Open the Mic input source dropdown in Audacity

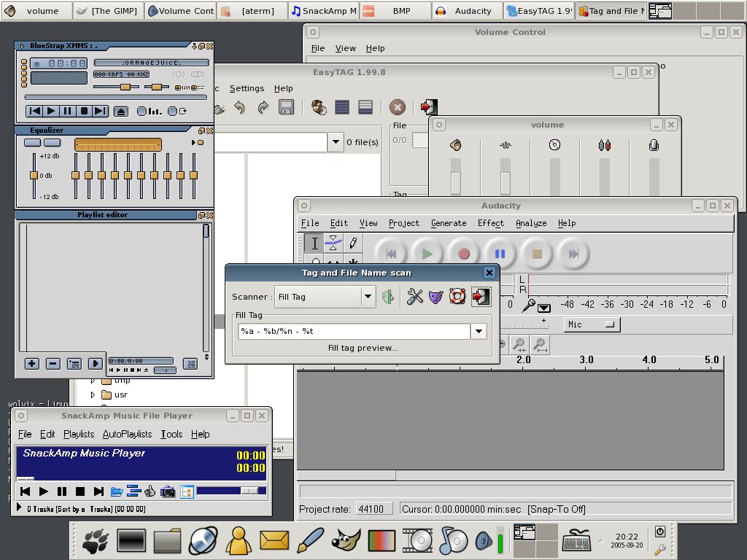[x=592, y=324]
